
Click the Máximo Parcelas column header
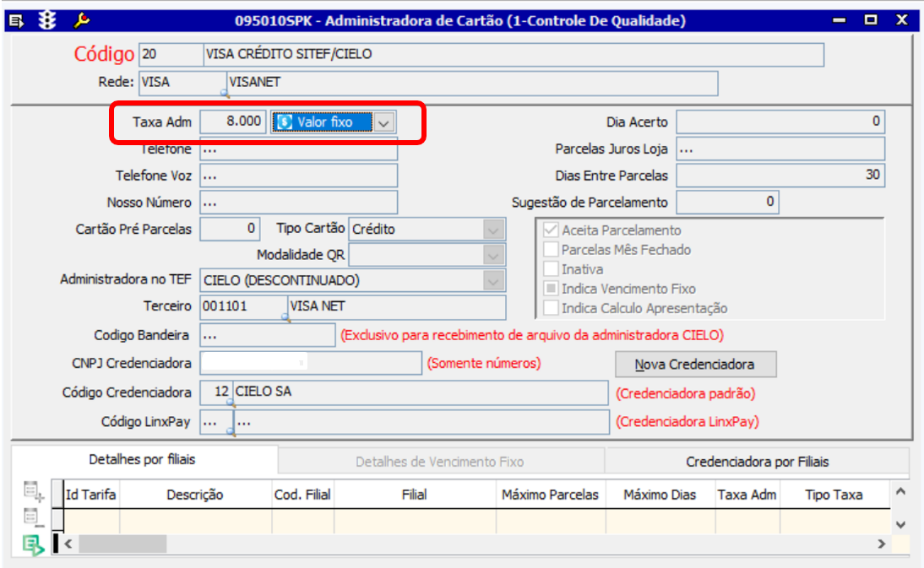click(551, 495)
